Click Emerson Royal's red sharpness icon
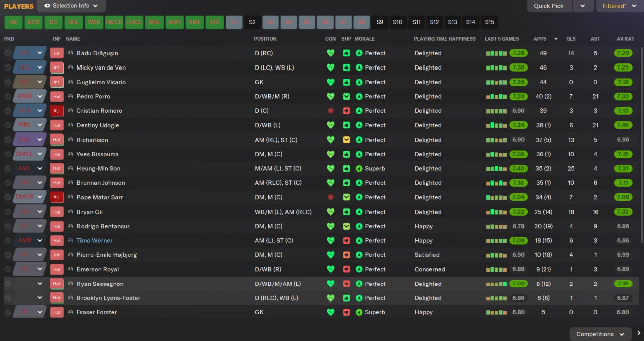The image size is (644, 341). [x=346, y=269]
